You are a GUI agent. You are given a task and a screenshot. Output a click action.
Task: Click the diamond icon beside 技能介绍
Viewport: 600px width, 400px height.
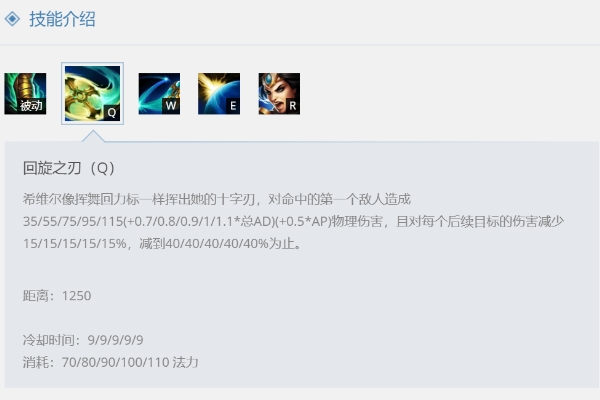tap(12, 19)
